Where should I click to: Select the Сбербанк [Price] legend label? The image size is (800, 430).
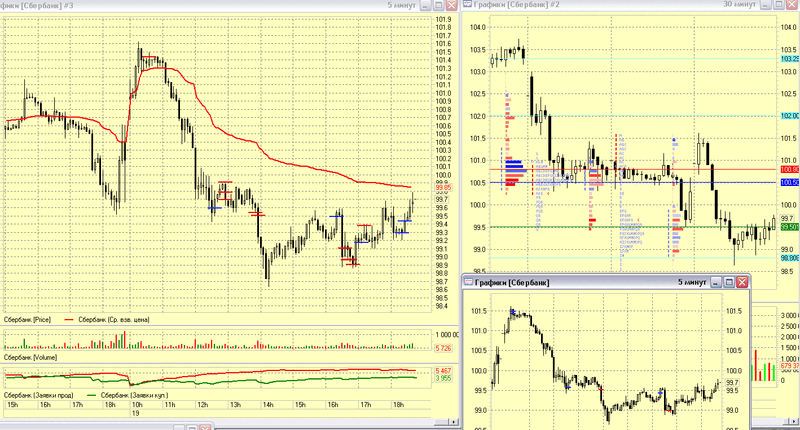pyautogui.click(x=27, y=320)
